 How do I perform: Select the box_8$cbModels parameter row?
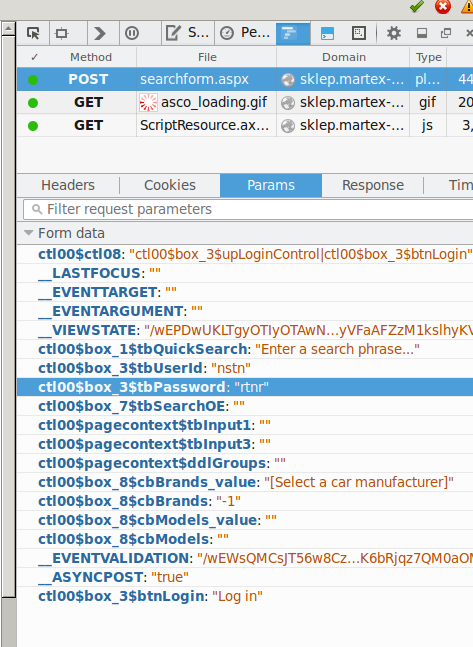coord(245,539)
